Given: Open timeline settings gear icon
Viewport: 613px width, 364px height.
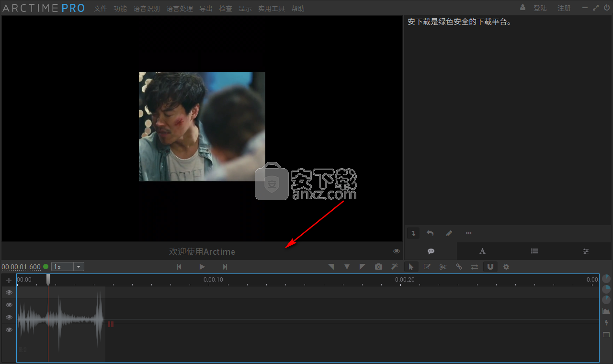Looking at the screenshot, I should [506, 267].
